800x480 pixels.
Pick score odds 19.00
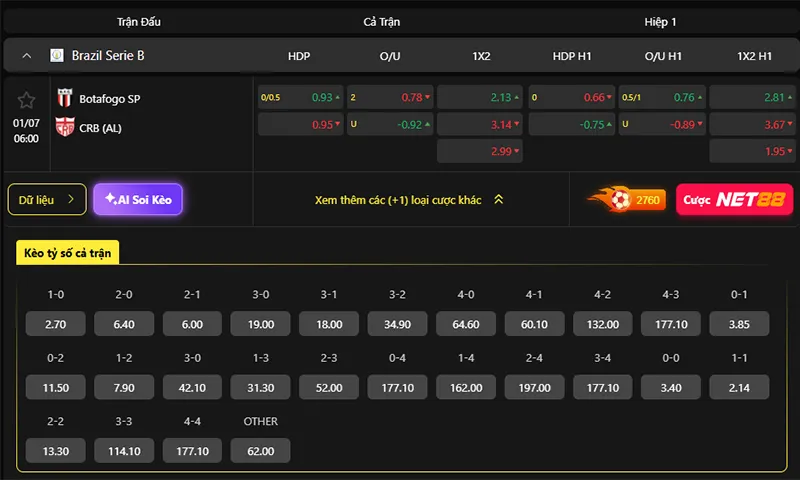click(x=261, y=324)
